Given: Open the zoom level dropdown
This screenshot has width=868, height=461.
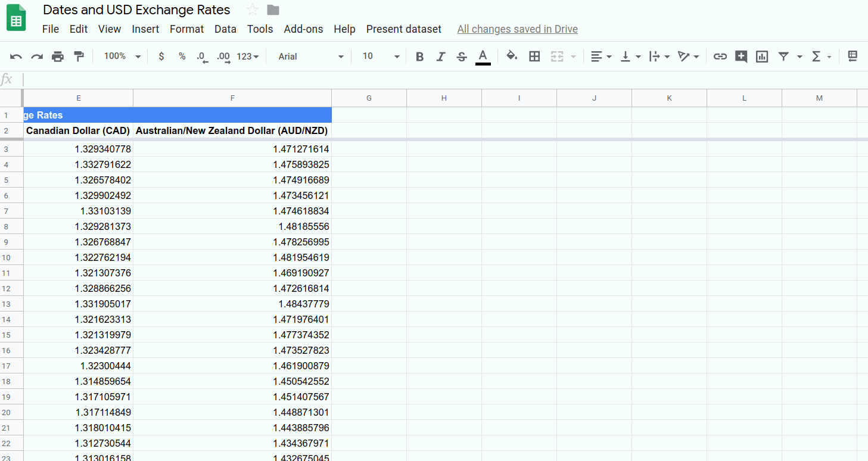Looking at the screenshot, I should 122,57.
